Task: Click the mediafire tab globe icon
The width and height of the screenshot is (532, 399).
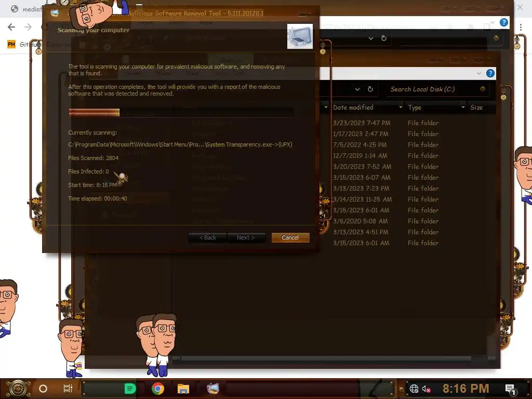Action: [14, 9]
